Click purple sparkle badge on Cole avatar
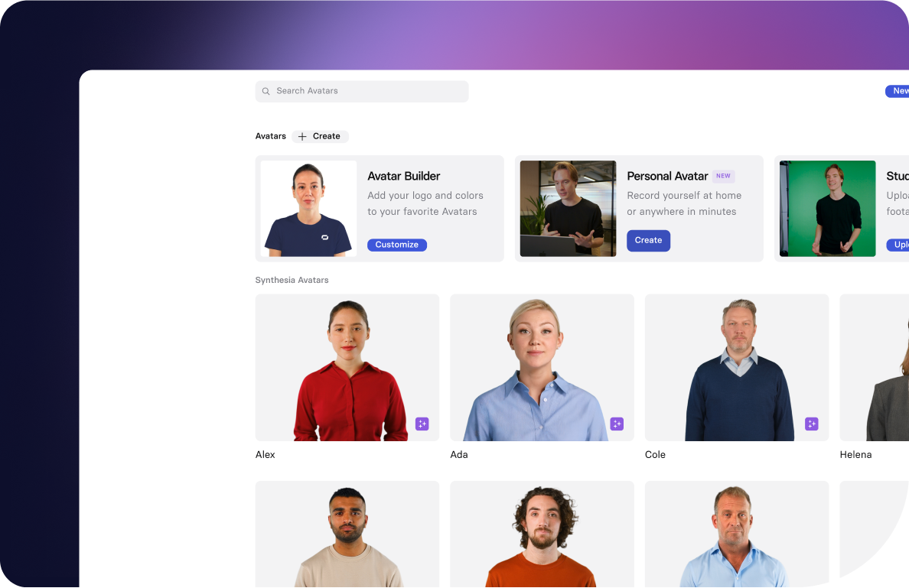This screenshot has height=588, width=909. pyautogui.click(x=812, y=424)
